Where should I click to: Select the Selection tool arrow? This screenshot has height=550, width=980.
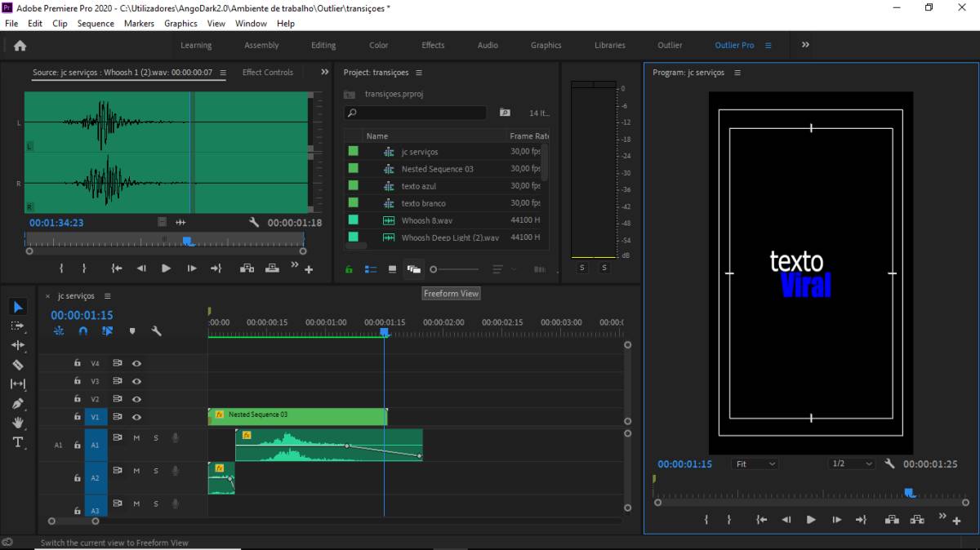[x=19, y=307]
